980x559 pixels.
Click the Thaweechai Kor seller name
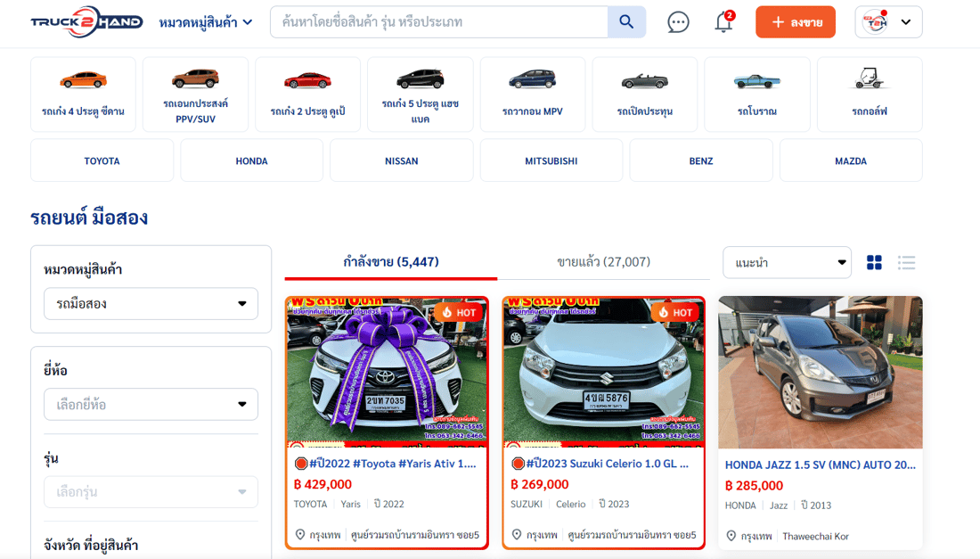pyautogui.click(x=815, y=537)
